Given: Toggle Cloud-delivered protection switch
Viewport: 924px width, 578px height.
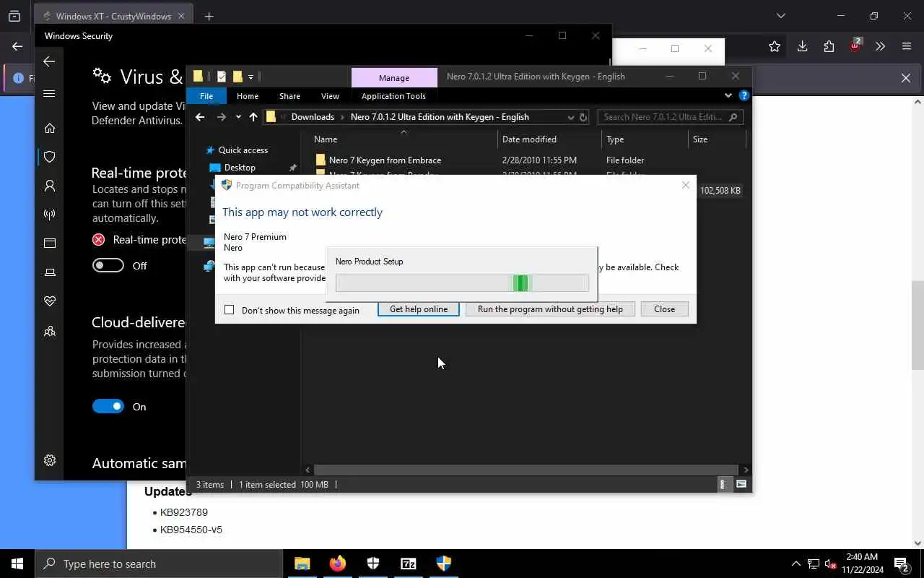Looking at the screenshot, I should (108, 407).
